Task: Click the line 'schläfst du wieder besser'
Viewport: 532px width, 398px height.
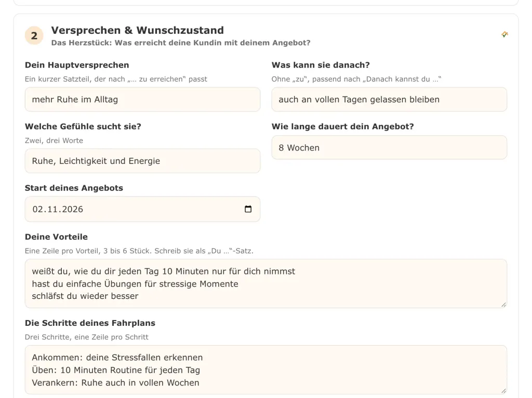Action: pyautogui.click(x=85, y=296)
